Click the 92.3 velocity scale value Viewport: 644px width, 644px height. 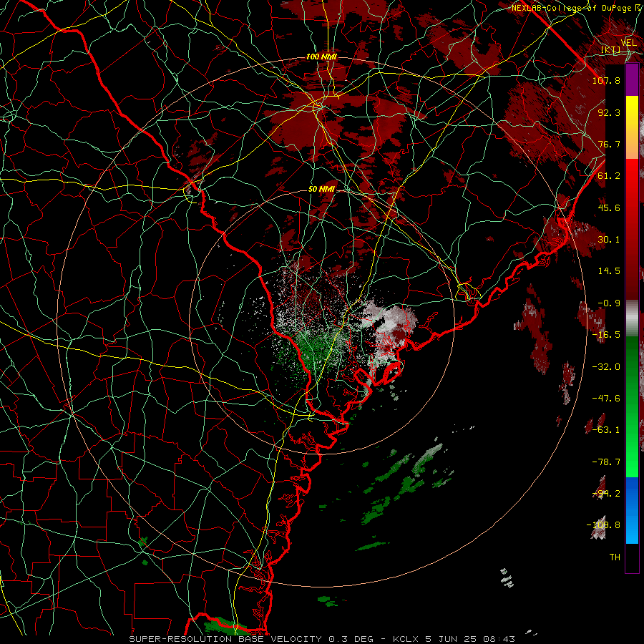click(x=609, y=112)
